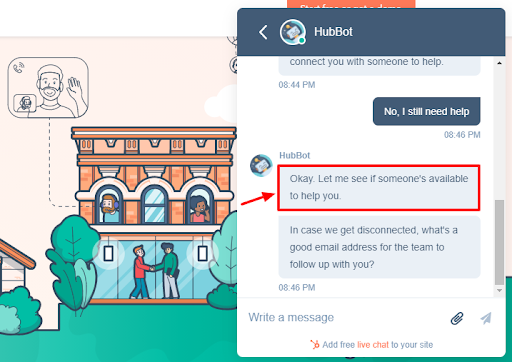Screen dimensions: 512x362
Task: Attach a file with the paperclip icon
Action: (x=457, y=318)
